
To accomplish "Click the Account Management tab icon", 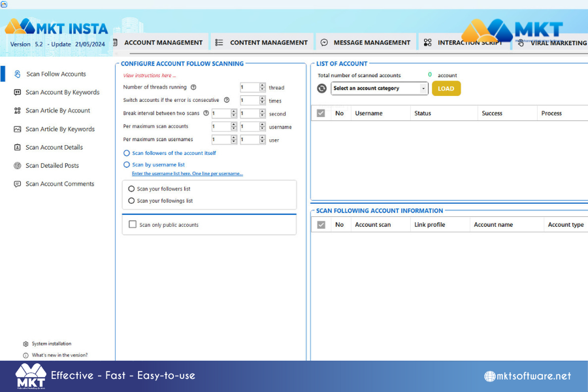I will coord(116,42).
